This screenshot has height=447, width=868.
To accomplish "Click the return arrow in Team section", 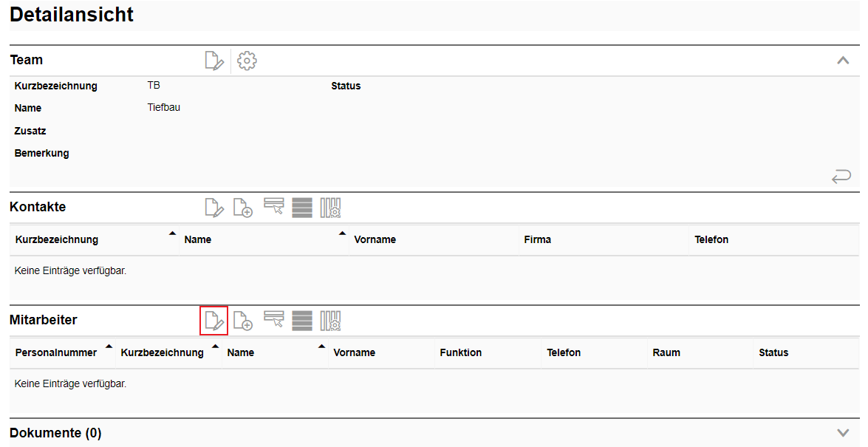I will 841,176.
